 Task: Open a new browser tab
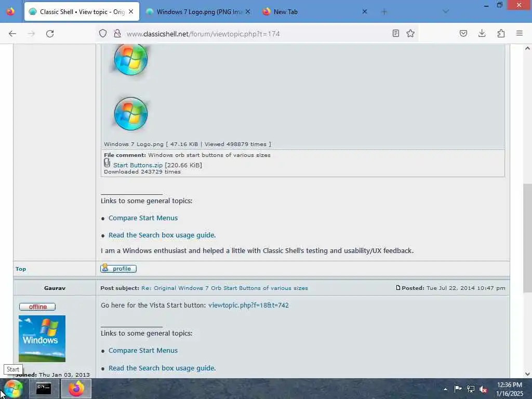pyautogui.click(x=384, y=11)
